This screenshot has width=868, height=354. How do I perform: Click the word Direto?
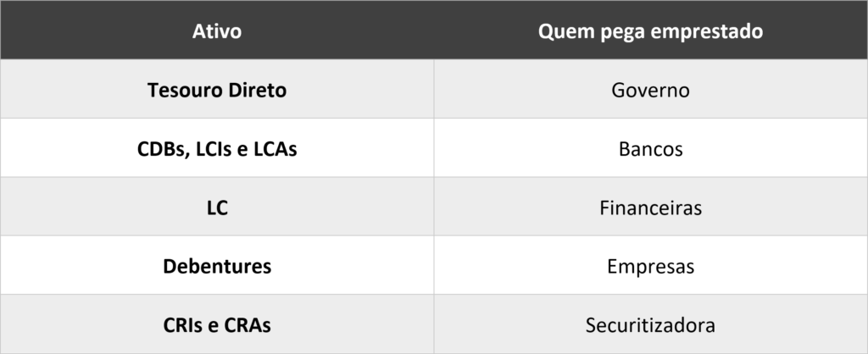pyautogui.click(x=255, y=90)
